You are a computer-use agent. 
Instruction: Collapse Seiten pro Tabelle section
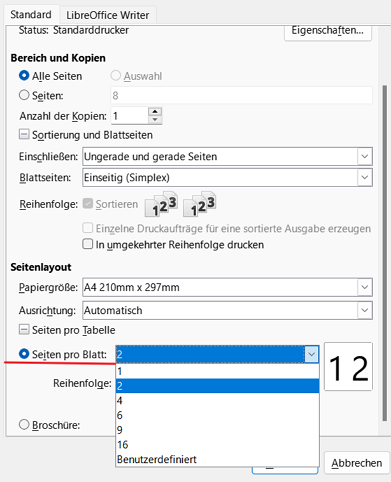pyautogui.click(x=24, y=330)
